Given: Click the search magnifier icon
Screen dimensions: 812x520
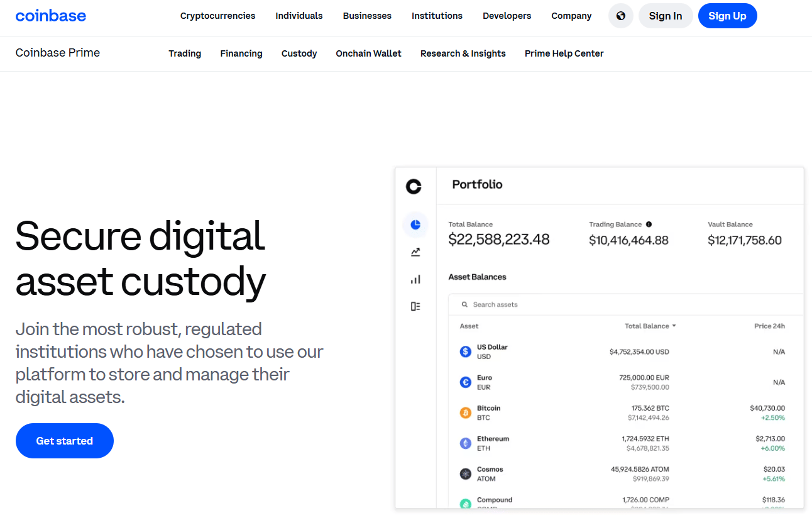Looking at the screenshot, I should 465,304.
